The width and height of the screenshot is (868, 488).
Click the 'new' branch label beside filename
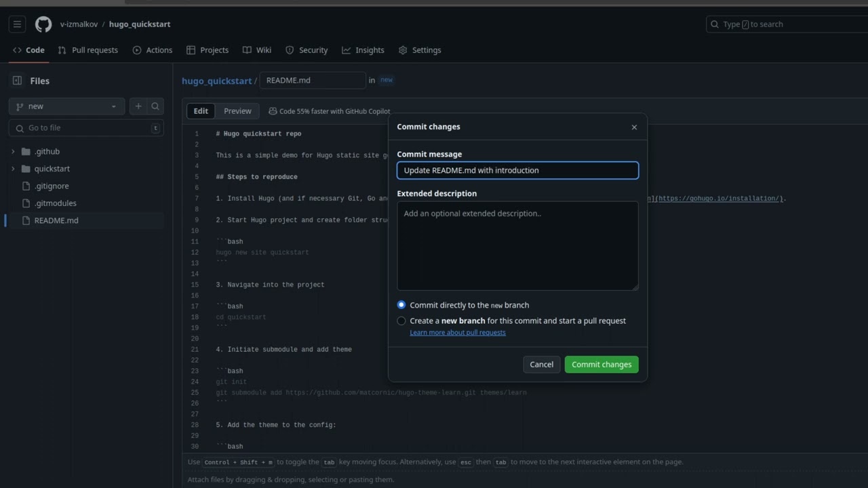coord(387,80)
